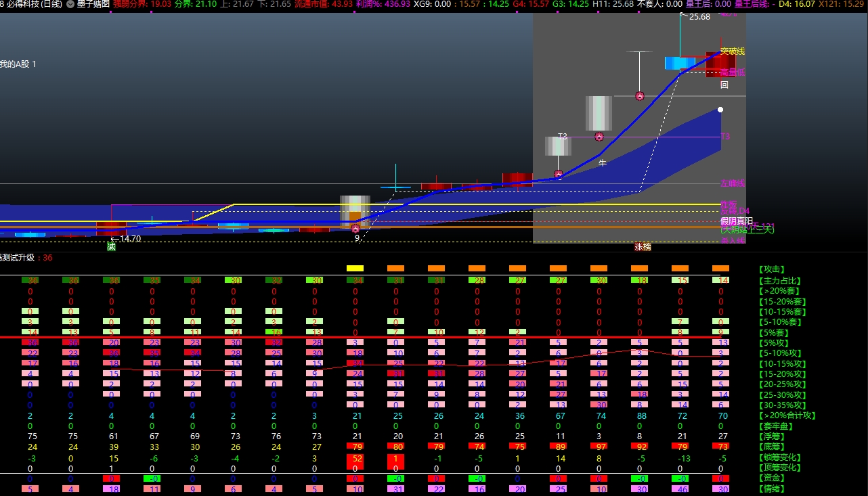Viewport: 868px width, 496px height.
Task: Click the latest dark red candle
Action: click(x=720, y=65)
